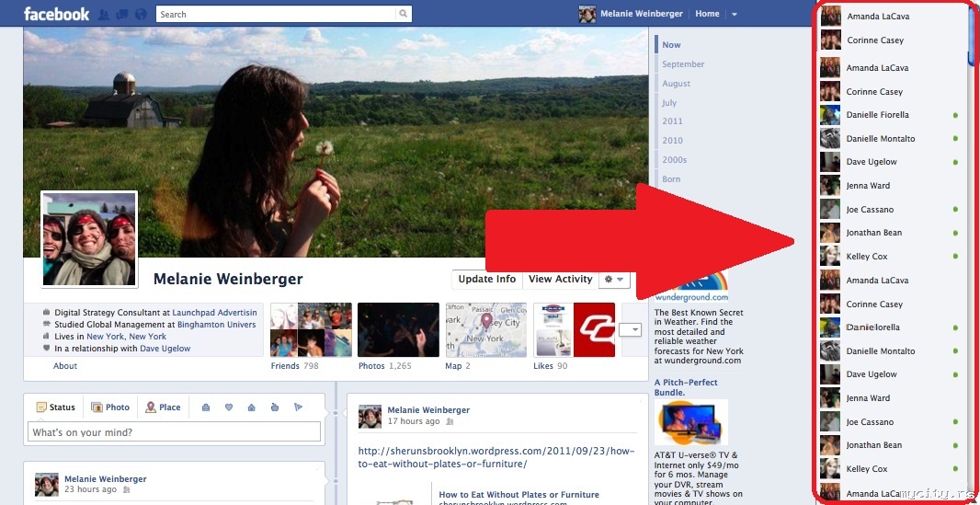Open AT&T U-verse ad image
This screenshot has height=505, width=980.
click(x=690, y=422)
